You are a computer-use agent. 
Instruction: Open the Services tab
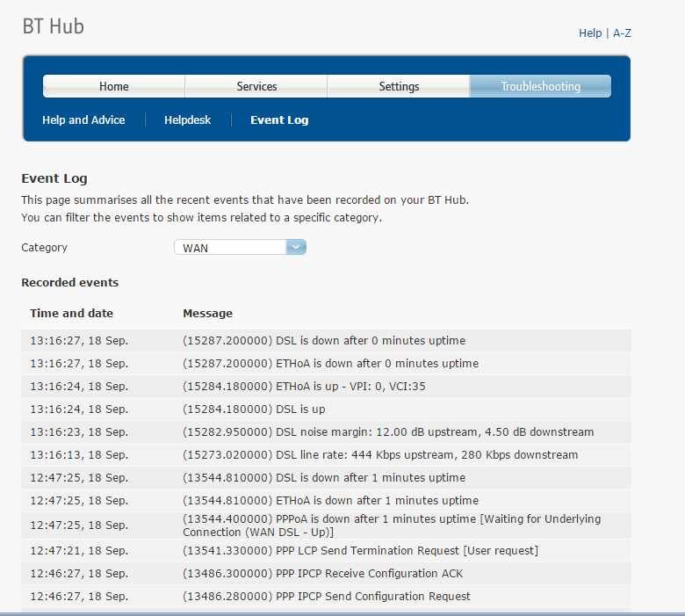pyautogui.click(x=256, y=86)
